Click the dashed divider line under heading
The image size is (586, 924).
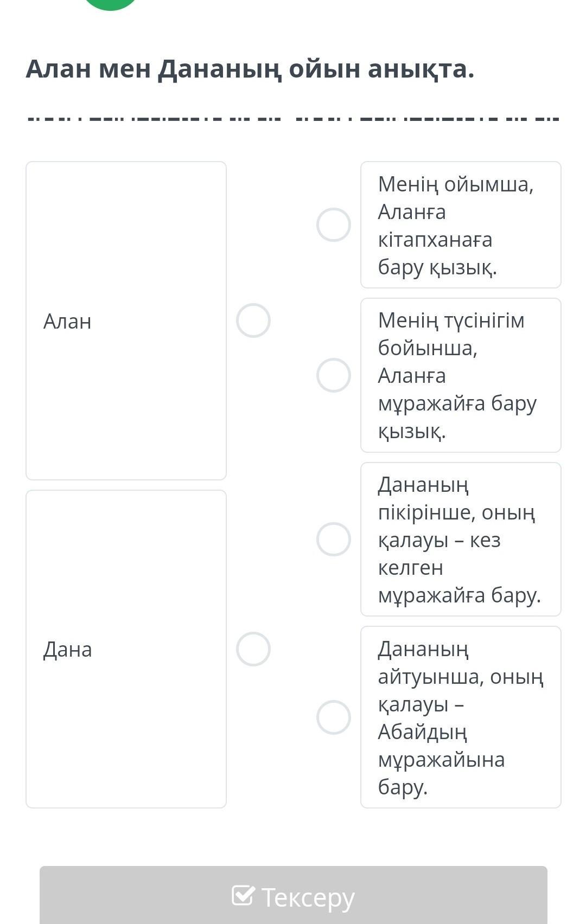293,119
